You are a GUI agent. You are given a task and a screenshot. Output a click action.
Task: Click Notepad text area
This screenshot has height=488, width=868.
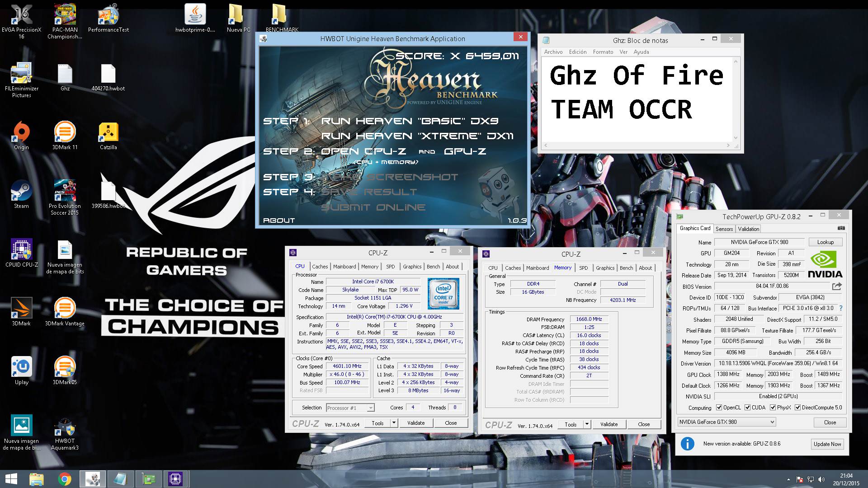[x=637, y=99]
